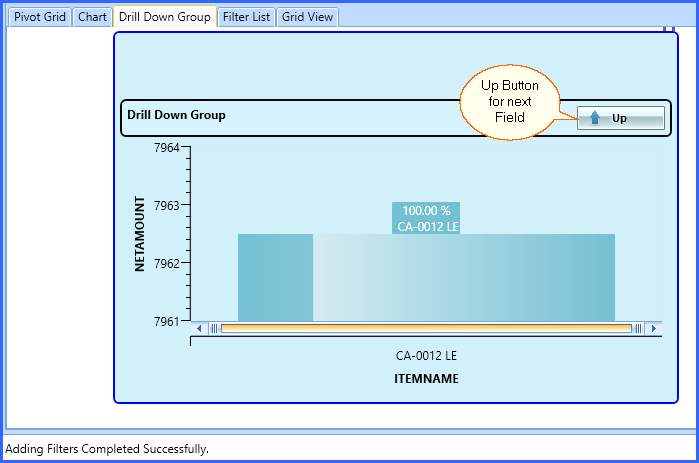The height and width of the screenshot is (463, 699).
Task: Click the 'Up Button for next Field' callout
Action: click(x=509, y=102)
